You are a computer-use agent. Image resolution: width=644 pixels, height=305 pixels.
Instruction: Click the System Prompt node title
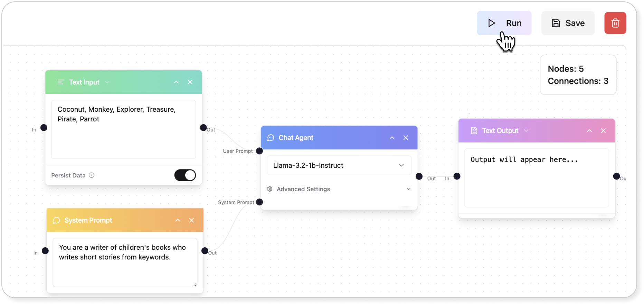(x=88, y=220)
